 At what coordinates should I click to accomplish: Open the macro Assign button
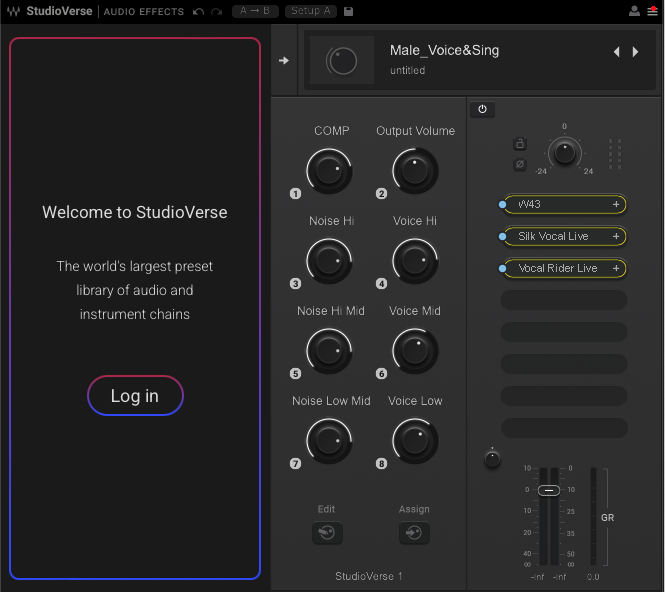414,533
